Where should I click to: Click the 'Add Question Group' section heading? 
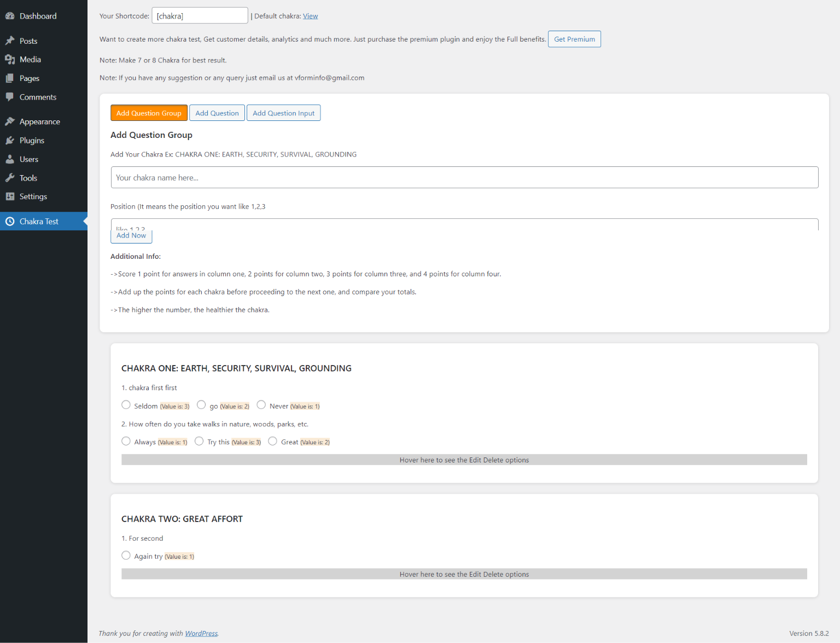(151, 135)
